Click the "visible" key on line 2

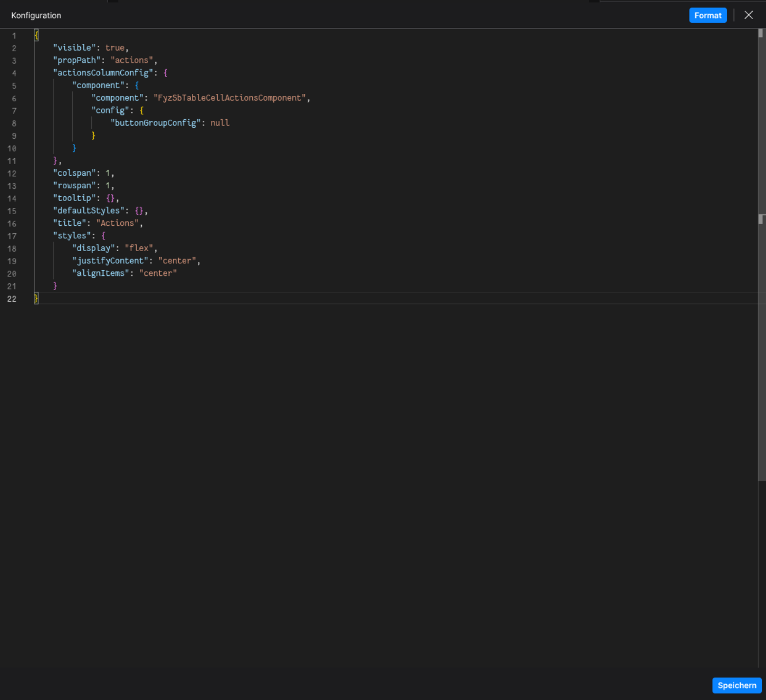click(74, 47)
